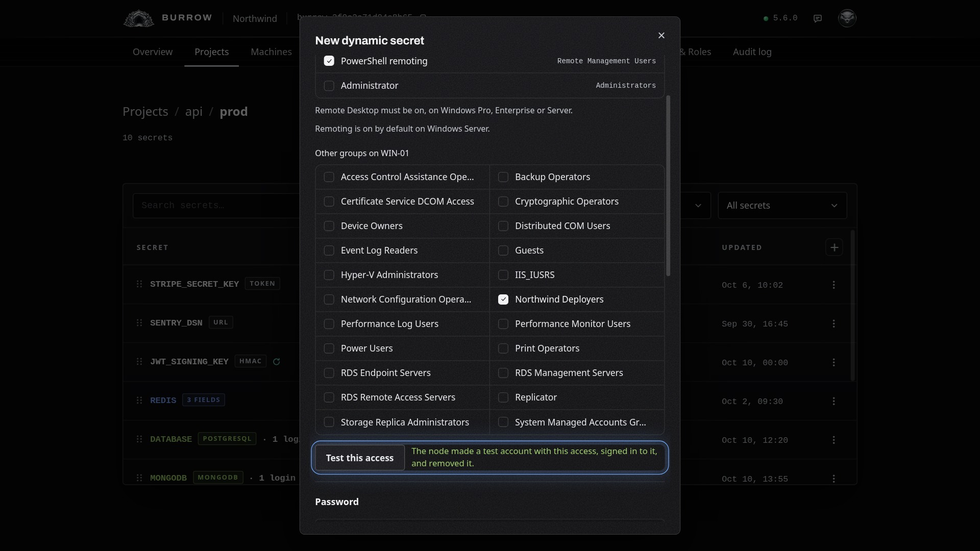
Task: Open the JWT_SIGNING_KEY row options menu
Action: tap(834, 362)
